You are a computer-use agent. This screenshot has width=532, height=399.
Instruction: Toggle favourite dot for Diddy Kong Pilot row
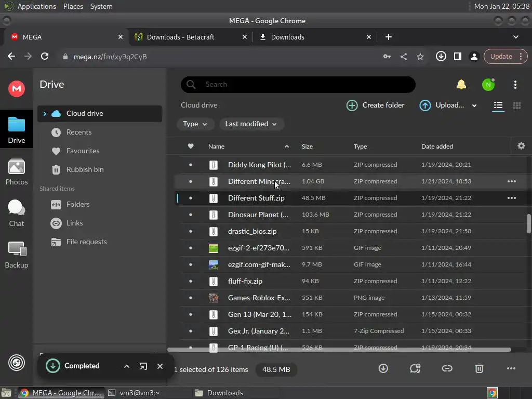coord(190,165)
